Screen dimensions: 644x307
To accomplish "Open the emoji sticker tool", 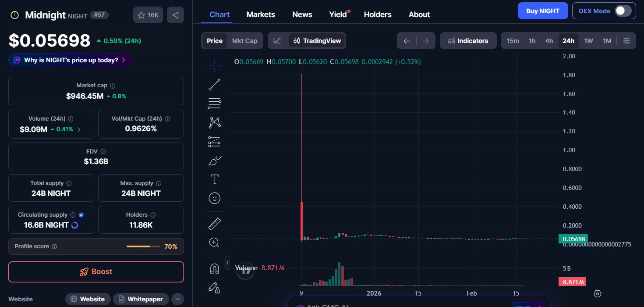I will [x=215, y=198].
